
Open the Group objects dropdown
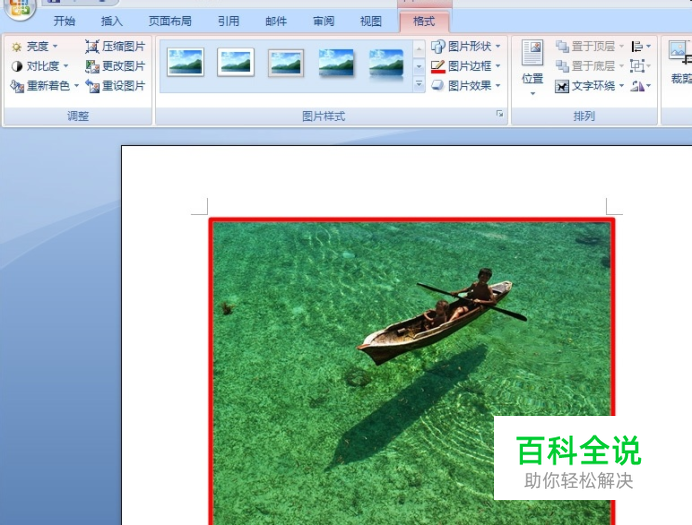(x=641, y=66)
